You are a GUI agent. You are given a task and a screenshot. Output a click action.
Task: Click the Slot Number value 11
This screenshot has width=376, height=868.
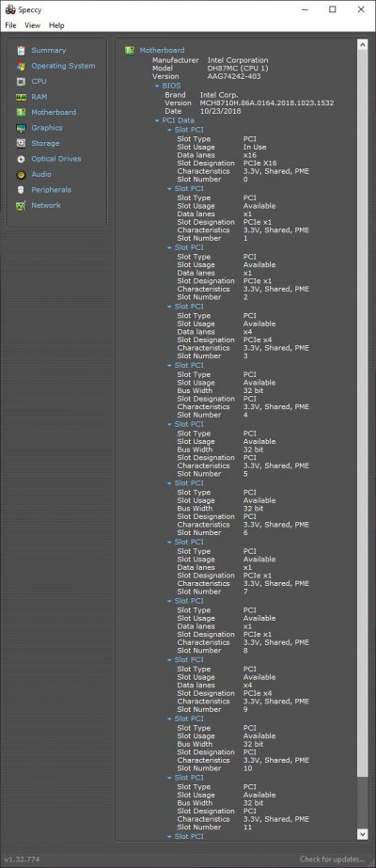248,827
